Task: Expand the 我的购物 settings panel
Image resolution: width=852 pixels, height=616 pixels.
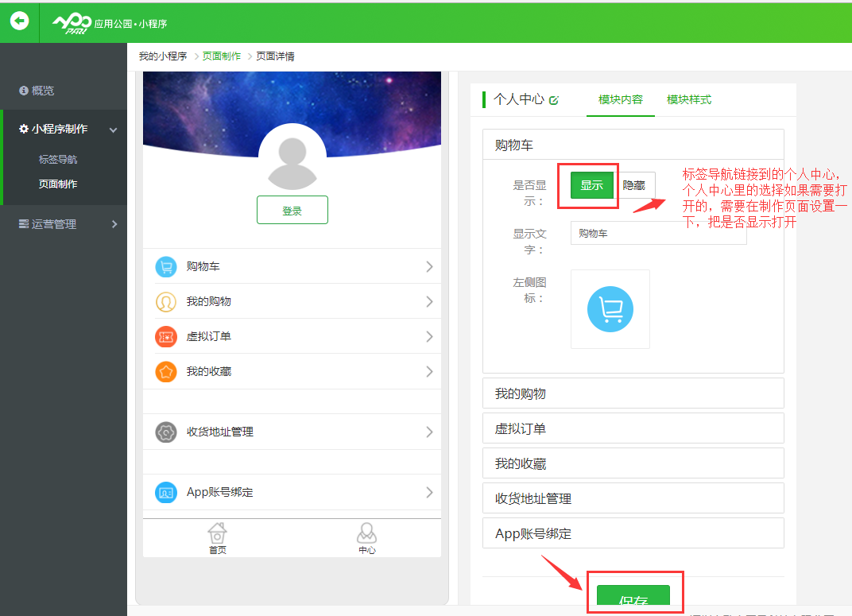Action: point(633,393)
